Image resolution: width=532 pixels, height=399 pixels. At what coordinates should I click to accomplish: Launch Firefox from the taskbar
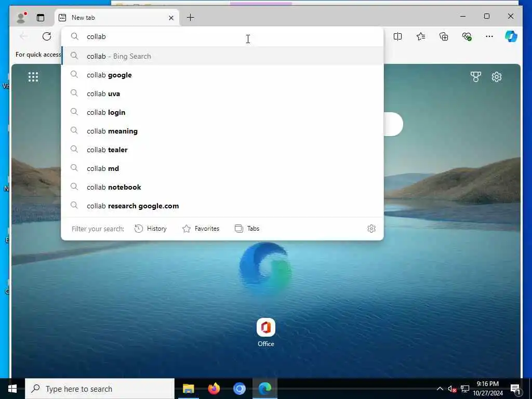click(x=214, y=389)
